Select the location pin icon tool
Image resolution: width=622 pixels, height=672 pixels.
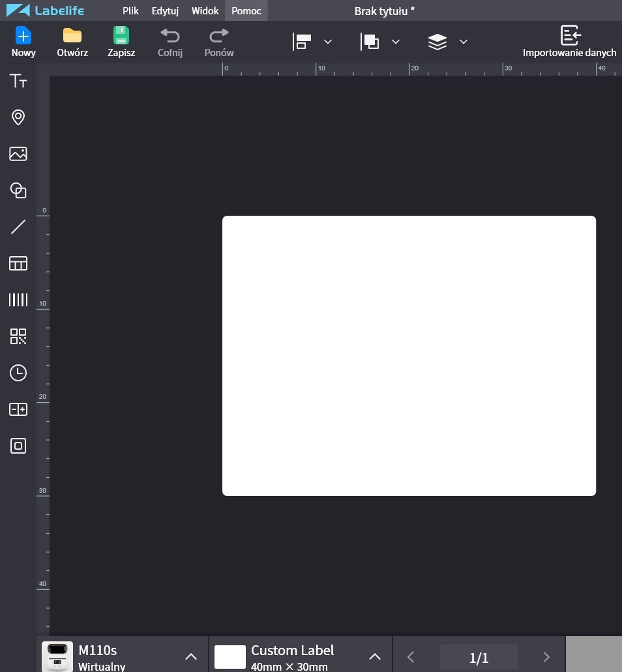(18, 117)
